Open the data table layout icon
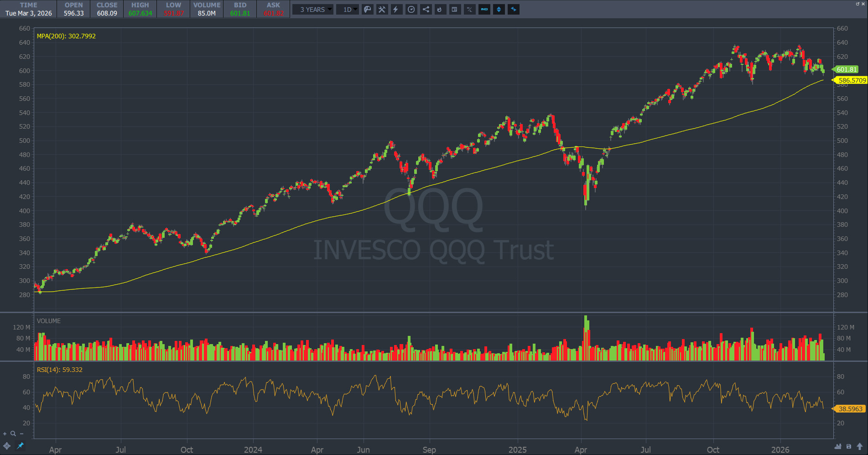 click(x=455, y=10)
